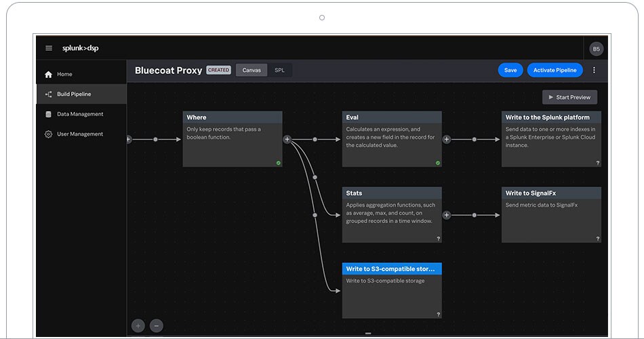
Task: Select the Write to the Splunk platform node
Action: (x=551, y=139)
